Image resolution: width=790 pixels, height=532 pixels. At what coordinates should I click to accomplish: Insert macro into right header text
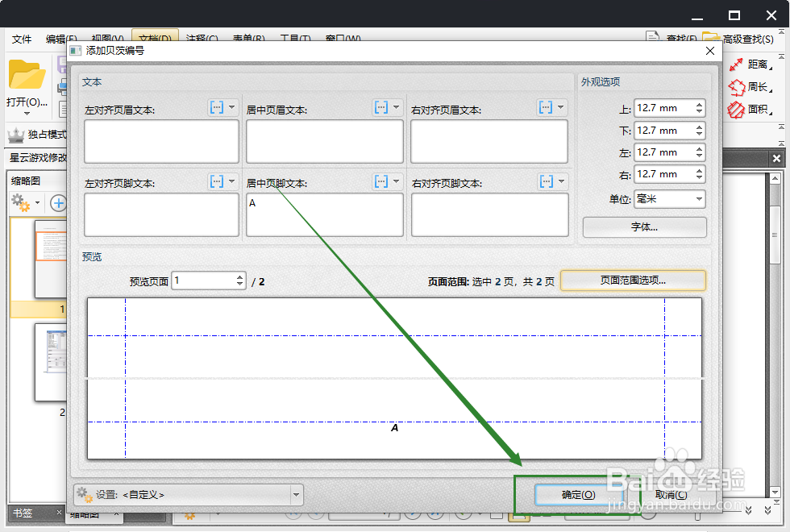546,107
